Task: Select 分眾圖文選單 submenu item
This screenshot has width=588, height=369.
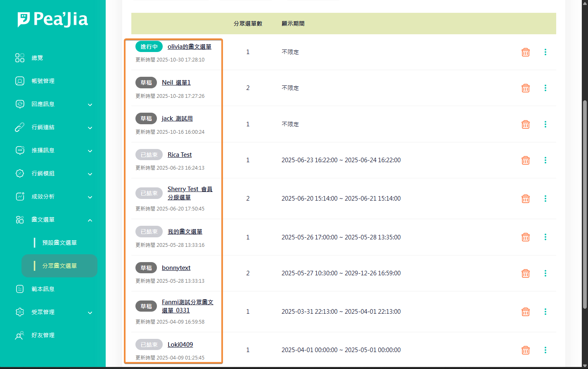Action: 59,266
